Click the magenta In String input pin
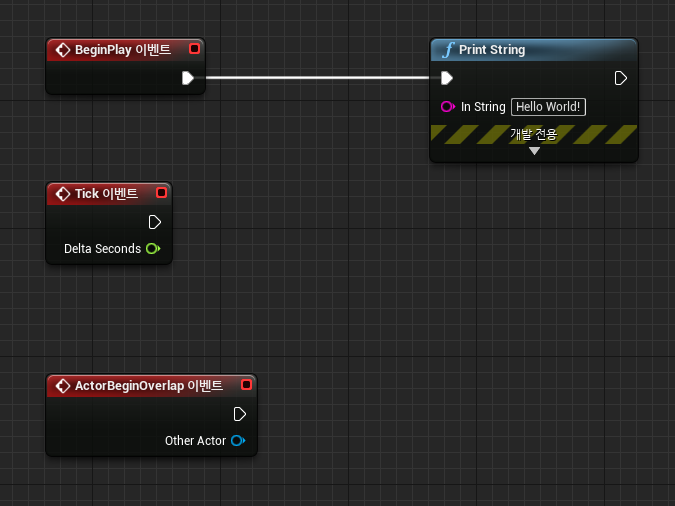This screenshot has width=675, height=506. click(x=447, y=107)
